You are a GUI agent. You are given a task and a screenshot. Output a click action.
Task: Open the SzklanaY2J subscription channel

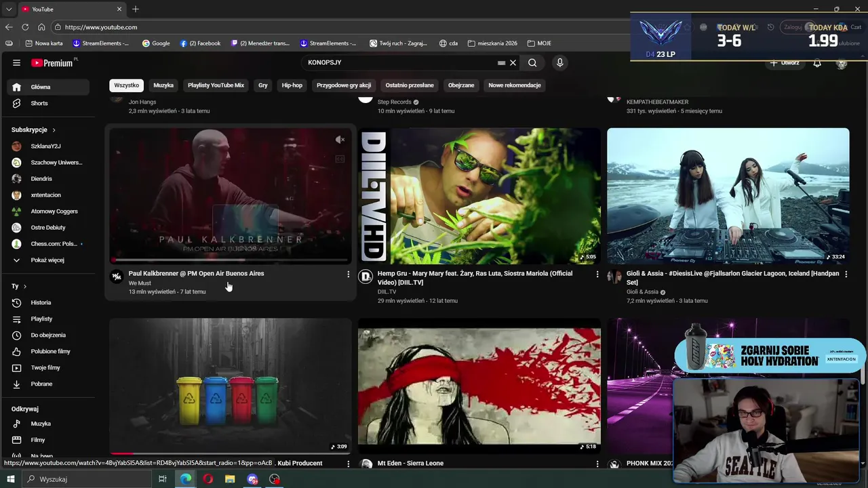48,146
